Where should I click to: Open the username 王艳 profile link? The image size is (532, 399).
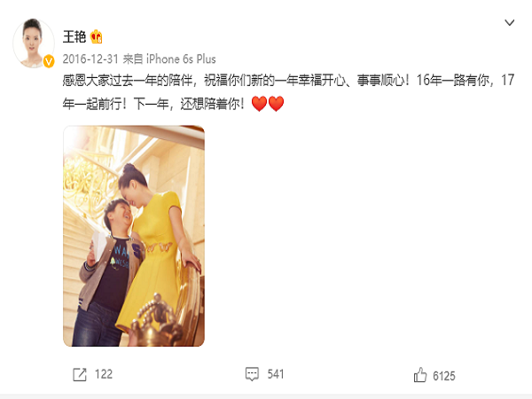74,36
